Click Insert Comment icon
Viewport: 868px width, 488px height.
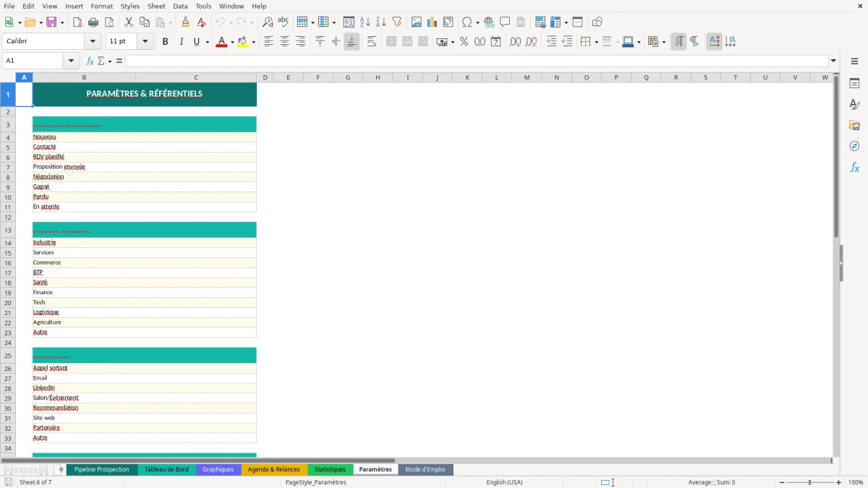pos(505,22)
